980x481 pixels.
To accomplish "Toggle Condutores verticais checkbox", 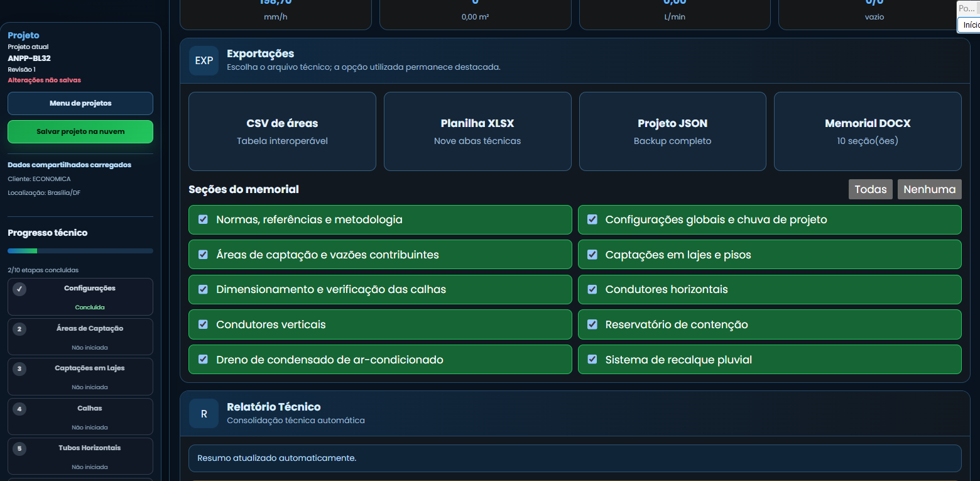I will click(x=203, y=324).
